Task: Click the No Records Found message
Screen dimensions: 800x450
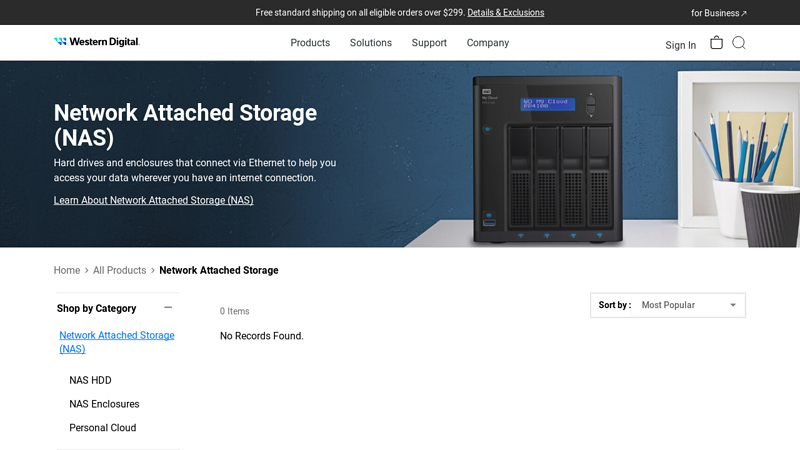Action: point(262,336)
